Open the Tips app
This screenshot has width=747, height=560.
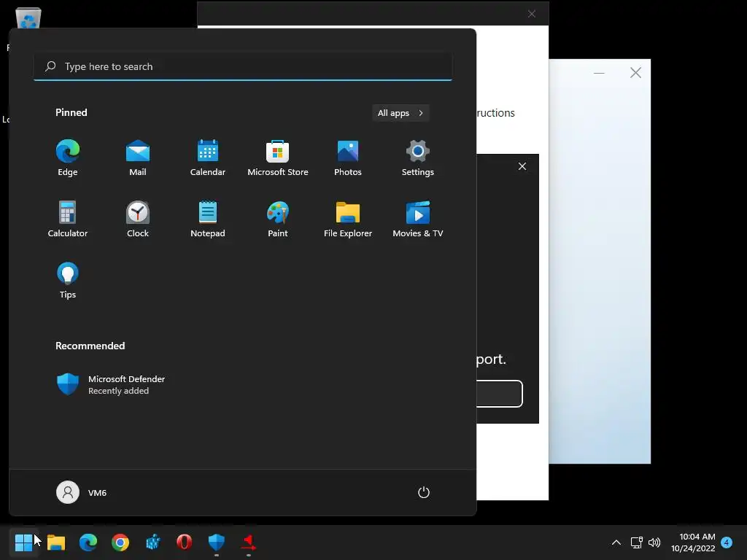click(x=68, y=281)
